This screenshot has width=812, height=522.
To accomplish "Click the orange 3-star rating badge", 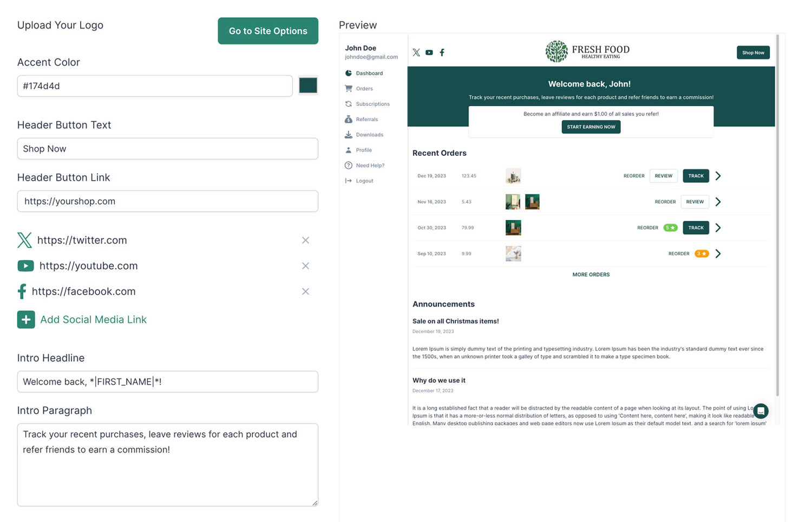I will click(x=702, y=254).
